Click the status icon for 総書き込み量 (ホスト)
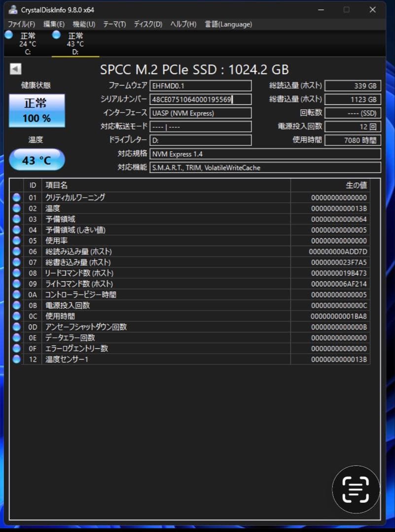Viewport: 395px width, 532px height. (x=16, y=262)
